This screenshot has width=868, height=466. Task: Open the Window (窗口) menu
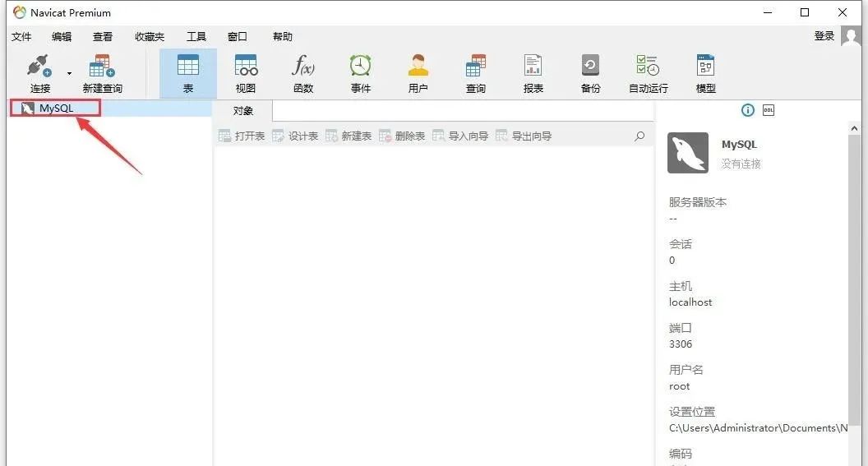pos(237,36)
